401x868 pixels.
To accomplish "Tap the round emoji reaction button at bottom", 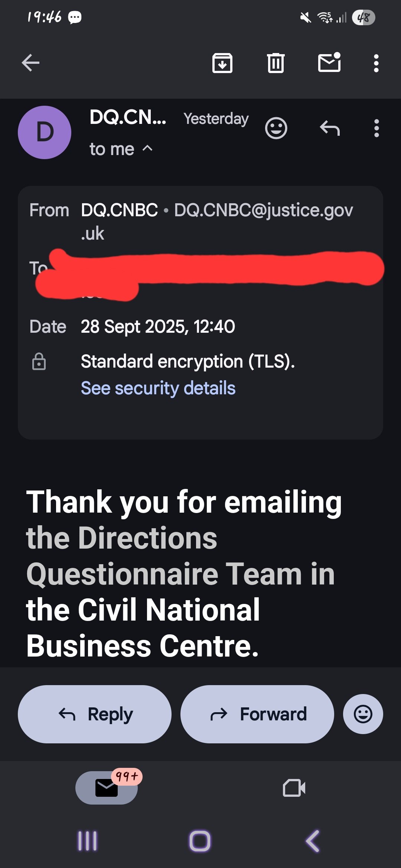I will (x=363, y=714).
